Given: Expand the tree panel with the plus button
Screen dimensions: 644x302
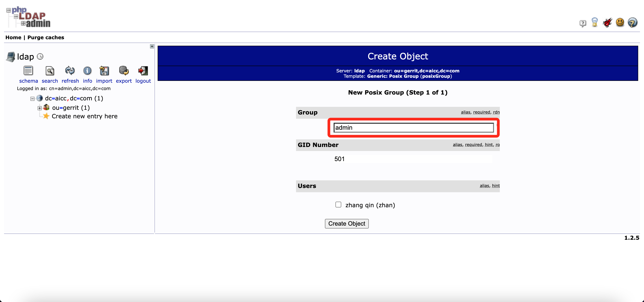Looking at the screenshot, I should [x=152, y=46].
